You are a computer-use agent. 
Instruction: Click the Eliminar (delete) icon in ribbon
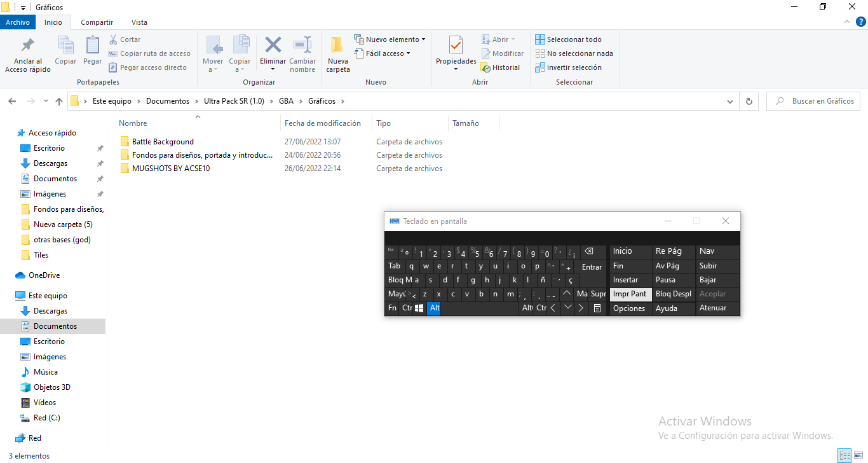point(273,46)
